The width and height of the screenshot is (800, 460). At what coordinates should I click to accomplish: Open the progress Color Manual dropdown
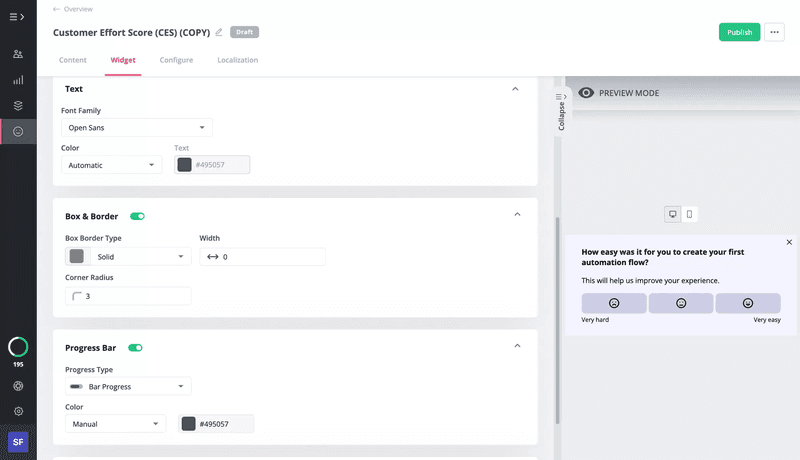(115, 424)
